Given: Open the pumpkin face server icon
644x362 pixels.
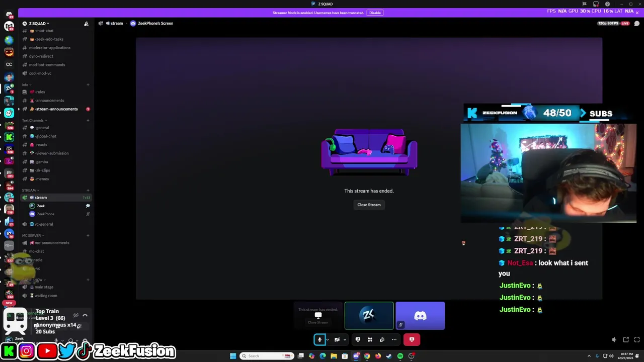Looking at the screenshot, I should (x=9, y=52).
